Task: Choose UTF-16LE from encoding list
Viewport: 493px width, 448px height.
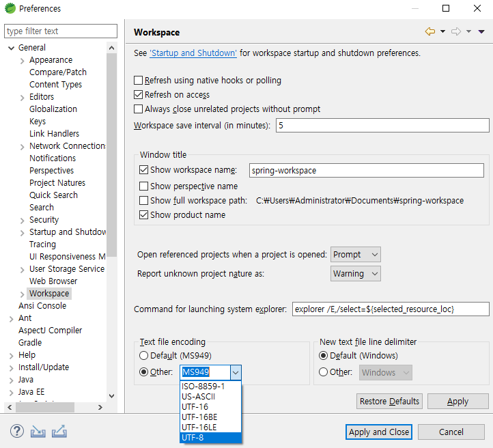Action: [x=210, y=428]
